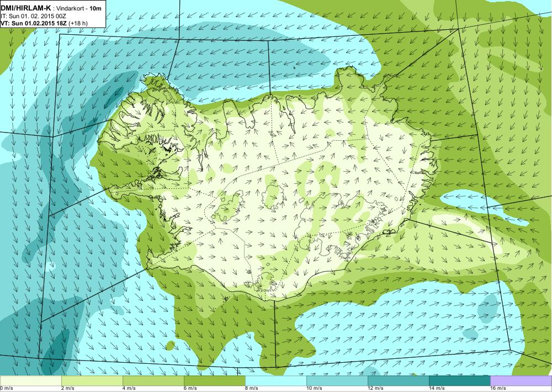This screenshot has width=552, height=392.
Task: Click the 'Vindarkort - 10m' label
Action: 78,8
